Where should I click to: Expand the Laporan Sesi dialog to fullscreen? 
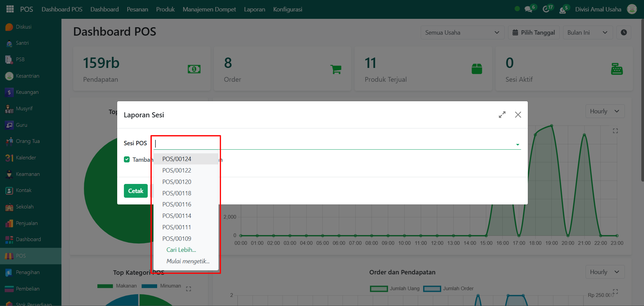tap(502, 115)
